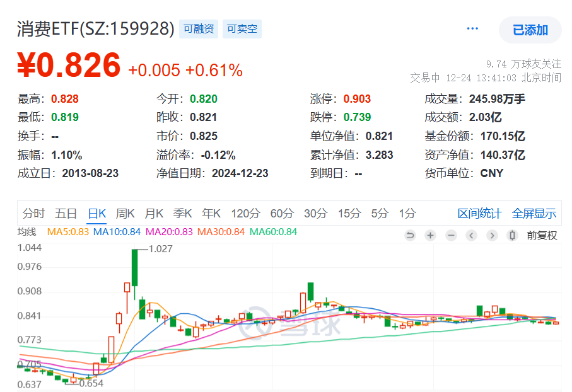572x392 pixels.
Task: Switch to the 分时 intraday tab
Action: coord(34,214)
